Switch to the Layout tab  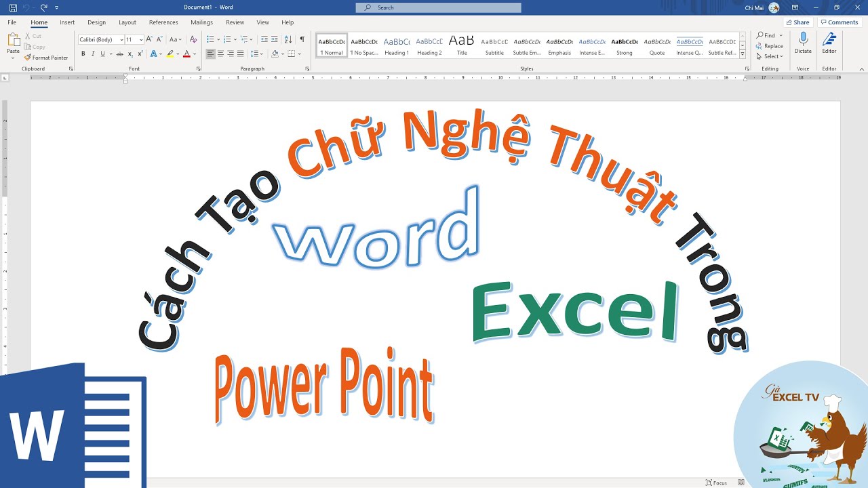click(x=127, y=22)
